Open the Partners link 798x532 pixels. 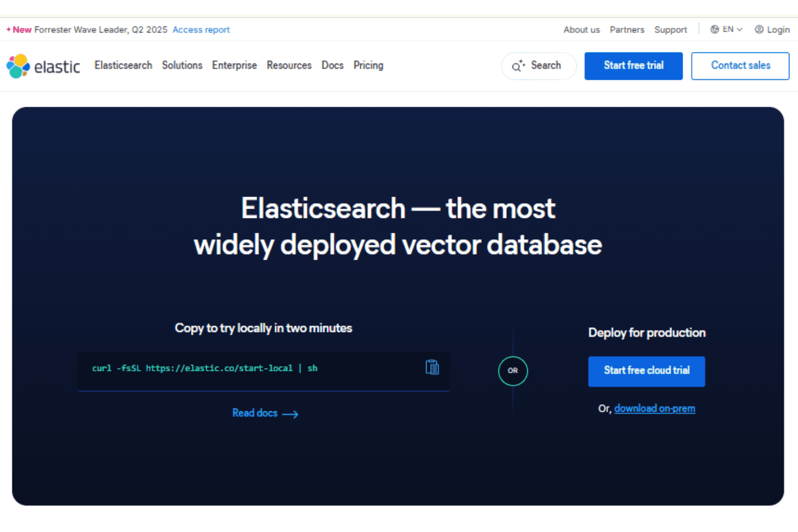(x=627, y=30)
